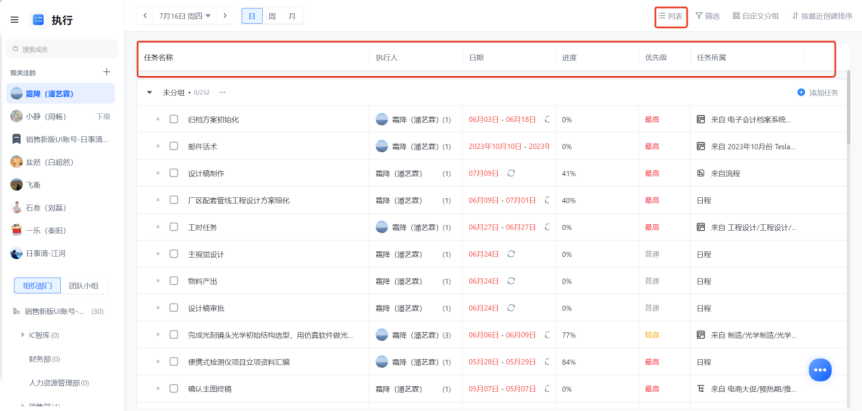
Task: Switch to 周 week view
Action: click(x=272, y=16)
